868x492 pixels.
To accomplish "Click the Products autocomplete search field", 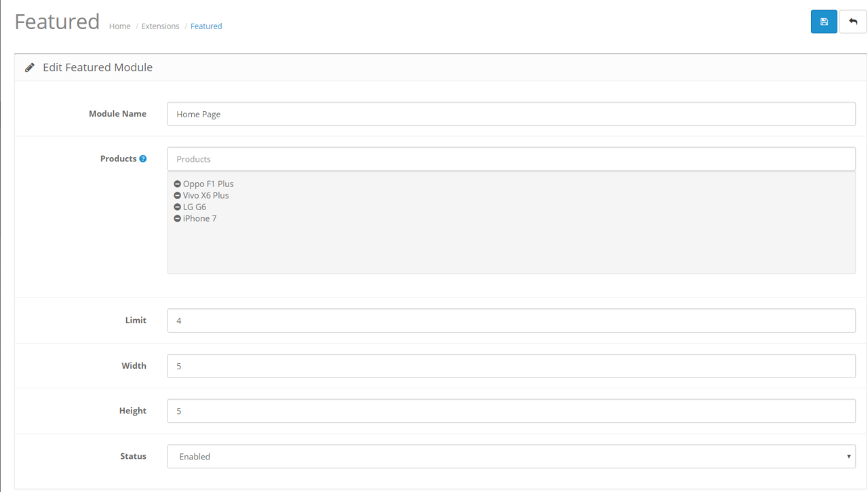I will click(511, 159).
